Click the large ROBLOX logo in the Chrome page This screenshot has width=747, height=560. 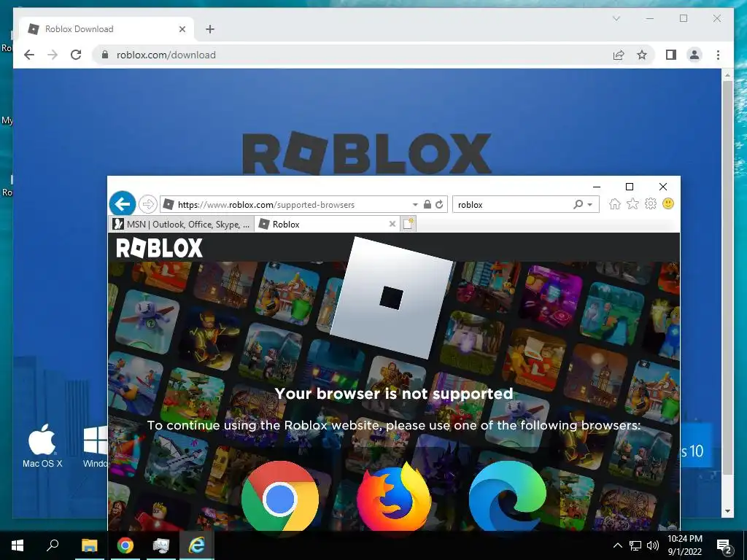pos(367,153)
